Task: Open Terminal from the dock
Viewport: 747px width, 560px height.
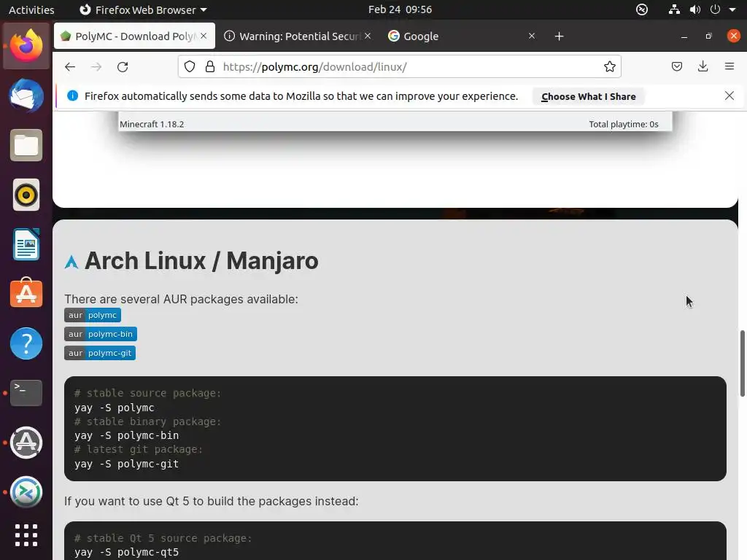Action: tap(26, 393)
